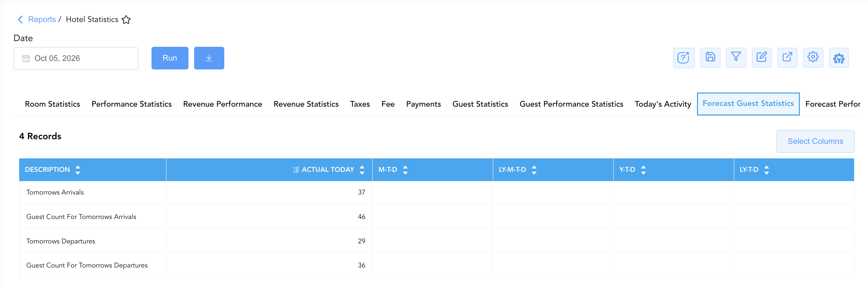Sort by the LY-T-D column arrows

tap(767, 170)
